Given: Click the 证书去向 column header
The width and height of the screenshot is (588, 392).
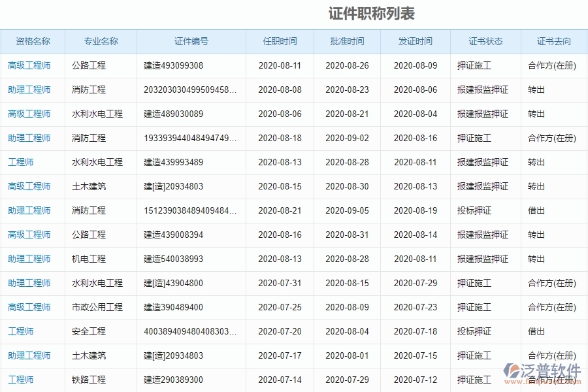Looking at the screenshot, I should (x=552, y=41).
